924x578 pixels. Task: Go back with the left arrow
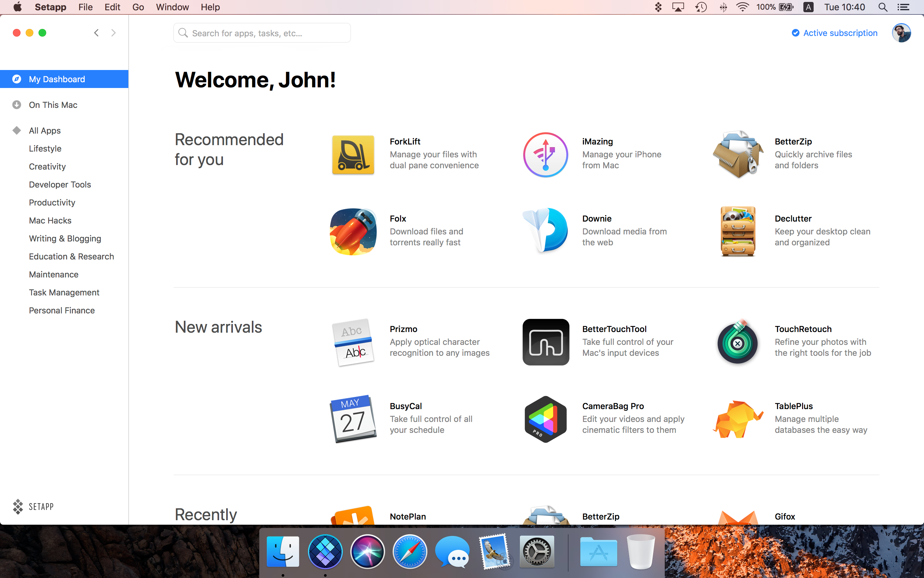coord(97,33)
